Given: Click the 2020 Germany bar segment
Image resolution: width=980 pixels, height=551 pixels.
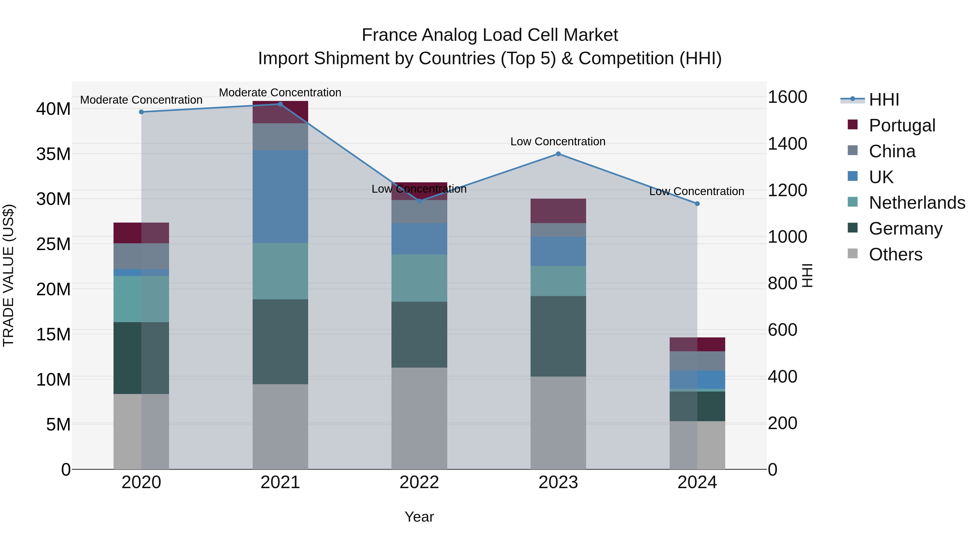Looking at the screenshot, I should (141, 358).
